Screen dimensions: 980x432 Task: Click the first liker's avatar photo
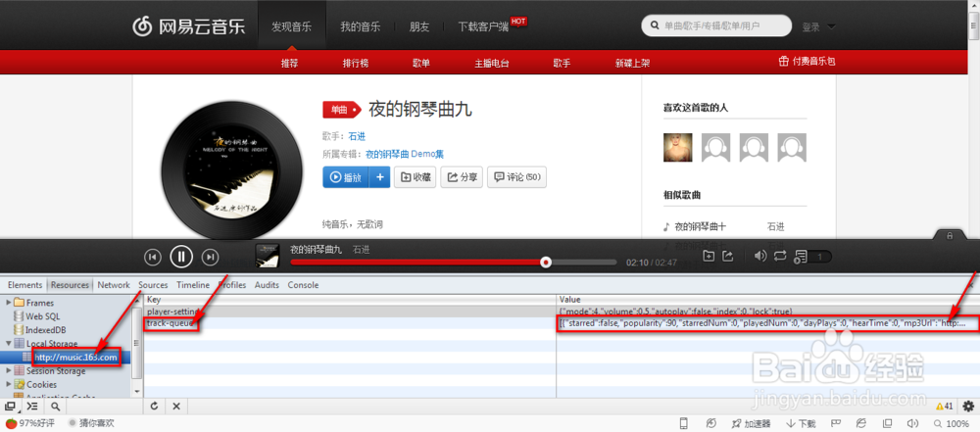coord(678,148)
